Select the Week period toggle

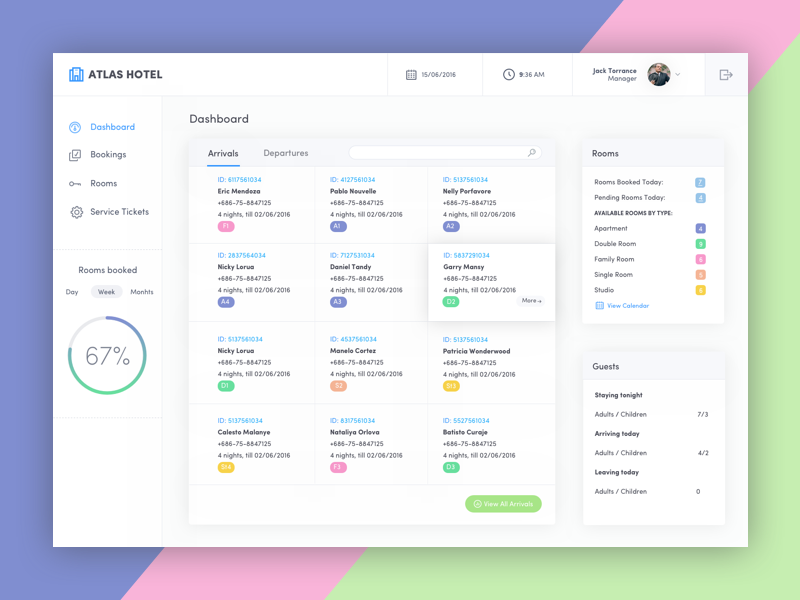click(106, 292)
